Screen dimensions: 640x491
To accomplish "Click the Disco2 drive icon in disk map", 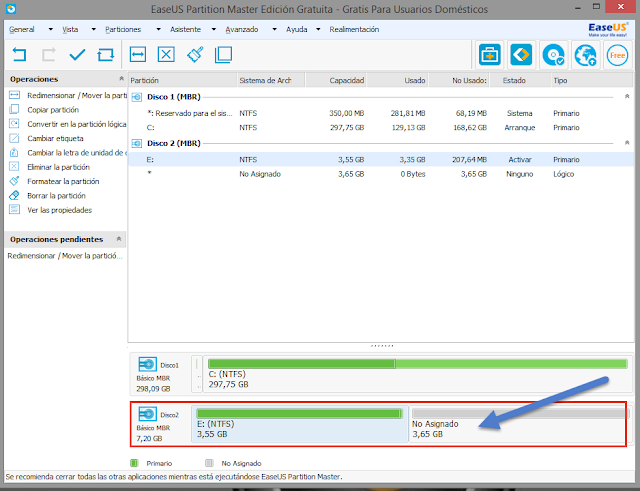I will pyautogui.click(x=147, y=414).
